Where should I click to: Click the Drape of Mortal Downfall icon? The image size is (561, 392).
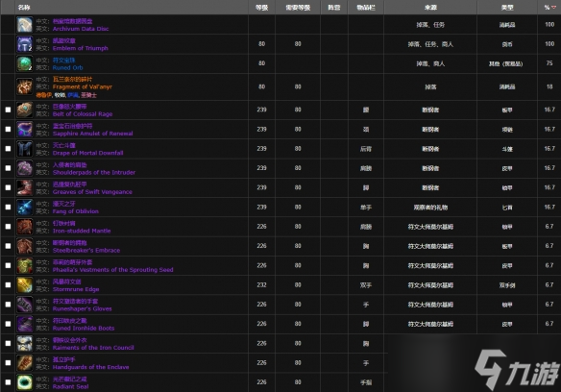point(24,149)
